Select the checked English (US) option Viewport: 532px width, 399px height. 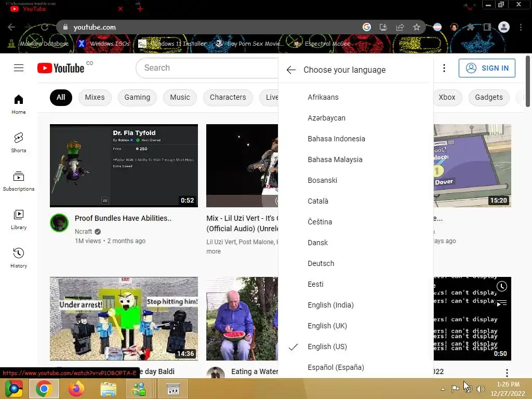[x=355, y=347]
